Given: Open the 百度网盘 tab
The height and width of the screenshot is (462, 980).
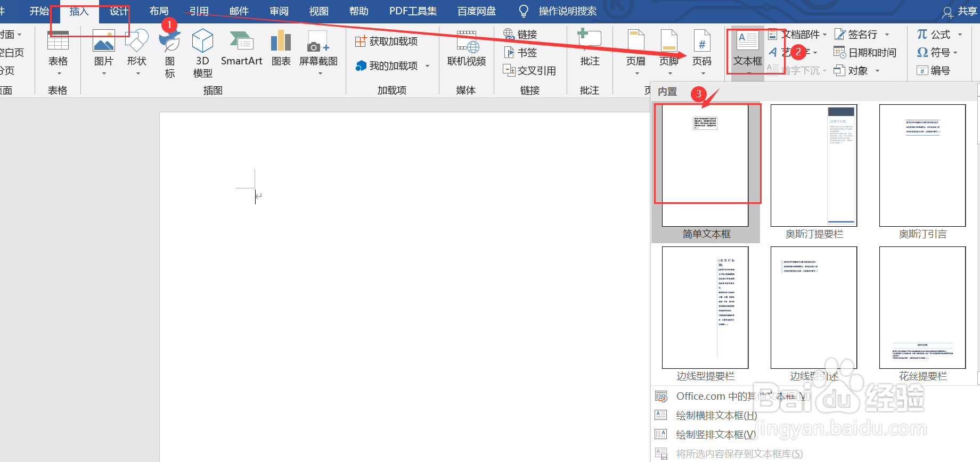Looking at the screenshot, I should tap(477, 11).
